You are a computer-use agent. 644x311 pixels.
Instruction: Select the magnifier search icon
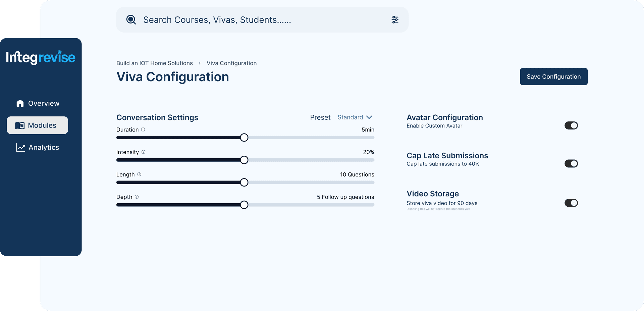tap(131, 20)
